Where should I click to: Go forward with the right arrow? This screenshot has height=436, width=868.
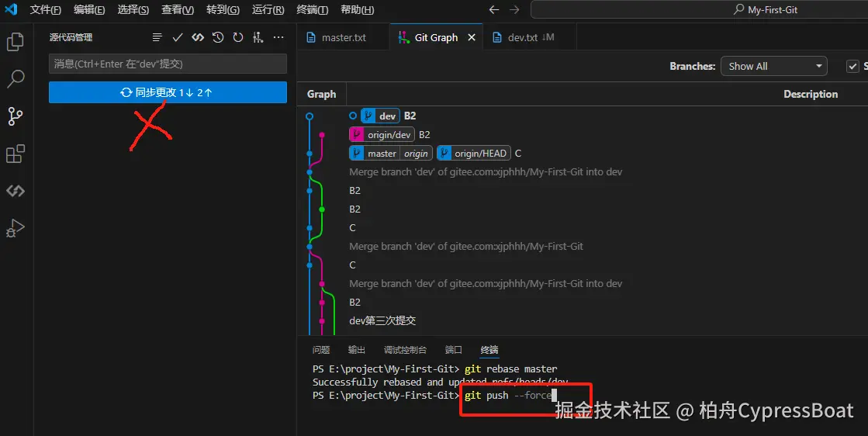pyautogui.click(x=514, y=9)
